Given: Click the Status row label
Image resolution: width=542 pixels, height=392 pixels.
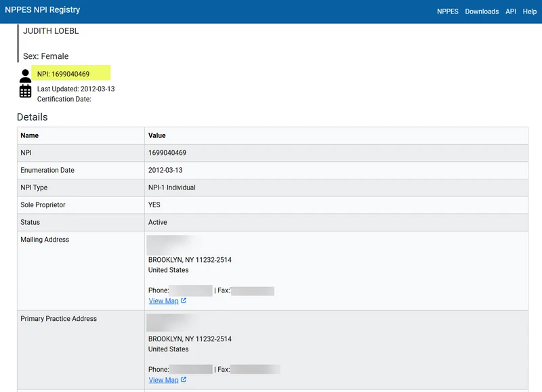Looking at the screenshot, I should click(x=30, y=222).
